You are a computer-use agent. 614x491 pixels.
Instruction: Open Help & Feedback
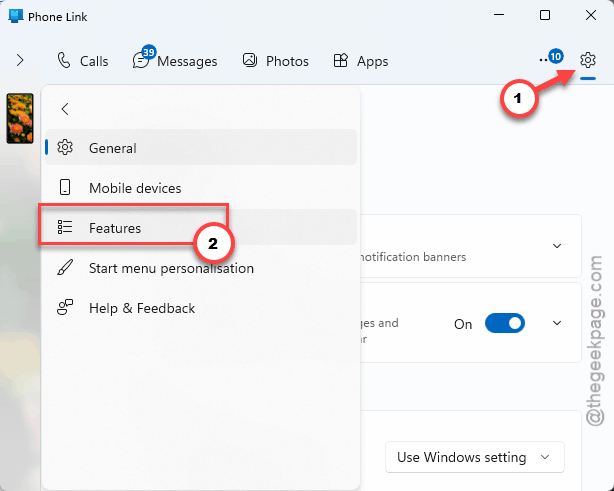point(201,308)
